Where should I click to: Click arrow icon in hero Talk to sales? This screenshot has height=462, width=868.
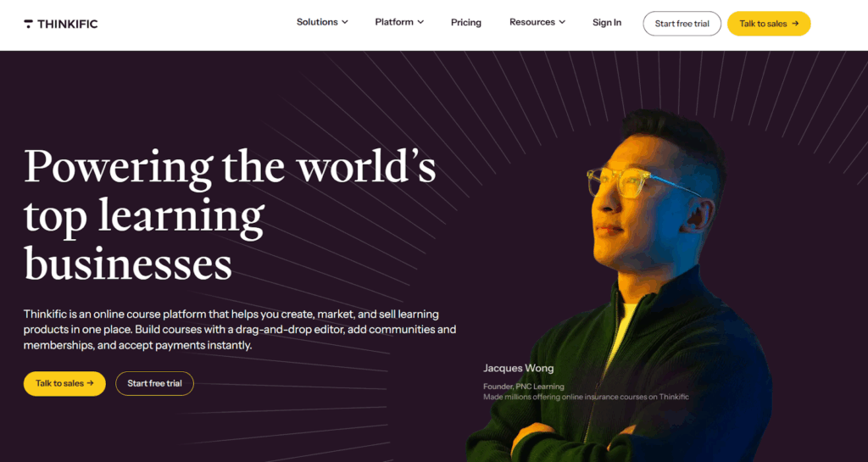90,383
